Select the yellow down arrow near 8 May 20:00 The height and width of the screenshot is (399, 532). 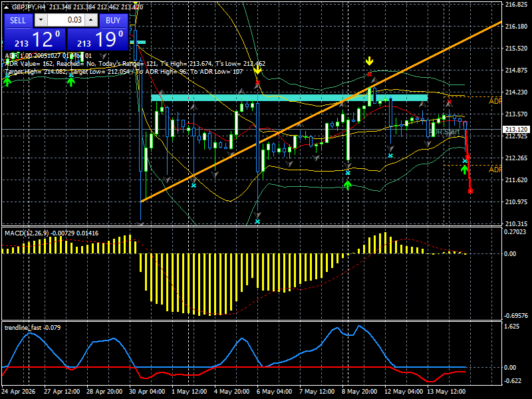[370, 61]
